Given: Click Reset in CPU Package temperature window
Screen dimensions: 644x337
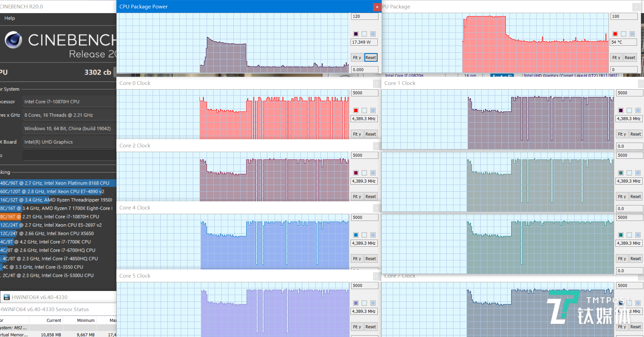Looking at the screenshot, I should pyautogui.click(x=630, y=58).
